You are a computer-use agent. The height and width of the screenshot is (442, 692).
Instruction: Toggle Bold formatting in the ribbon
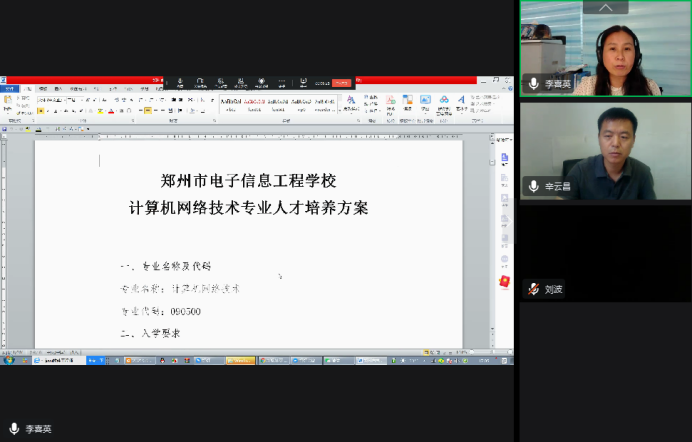tap(42, 111)
